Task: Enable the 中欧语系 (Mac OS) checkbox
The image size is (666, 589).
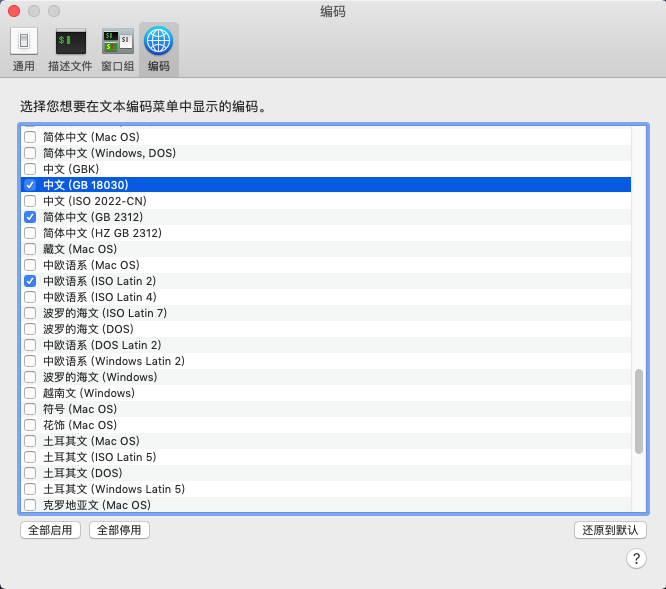Action: [x=30, y=265]
